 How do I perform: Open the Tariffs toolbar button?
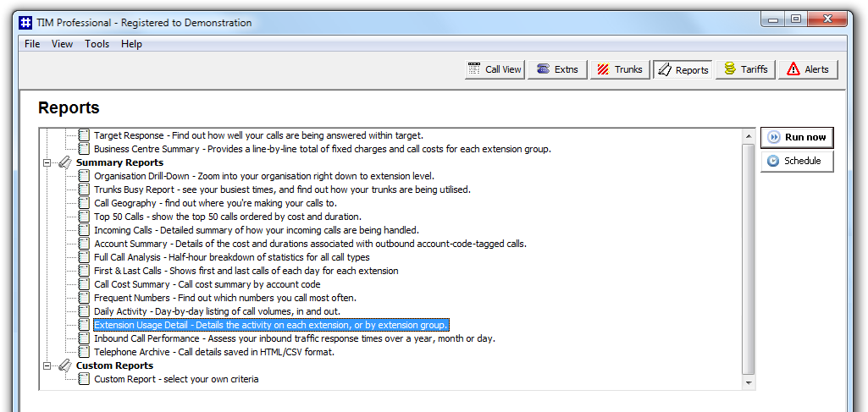click(x=746, y=69)
